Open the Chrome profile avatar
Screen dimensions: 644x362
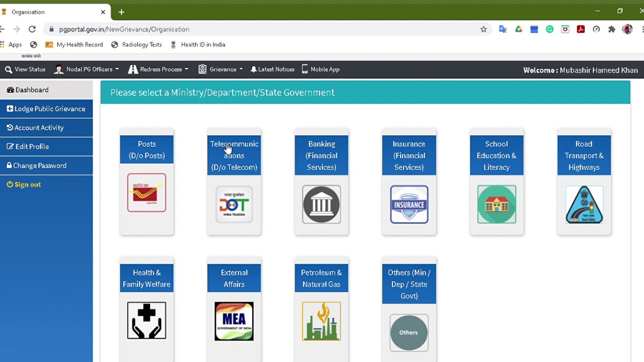click(627, 29)
